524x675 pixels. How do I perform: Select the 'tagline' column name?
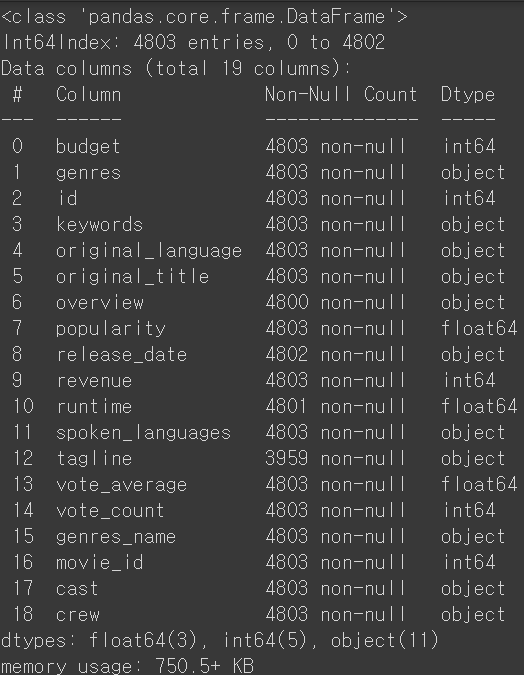[x=94, y=459]
